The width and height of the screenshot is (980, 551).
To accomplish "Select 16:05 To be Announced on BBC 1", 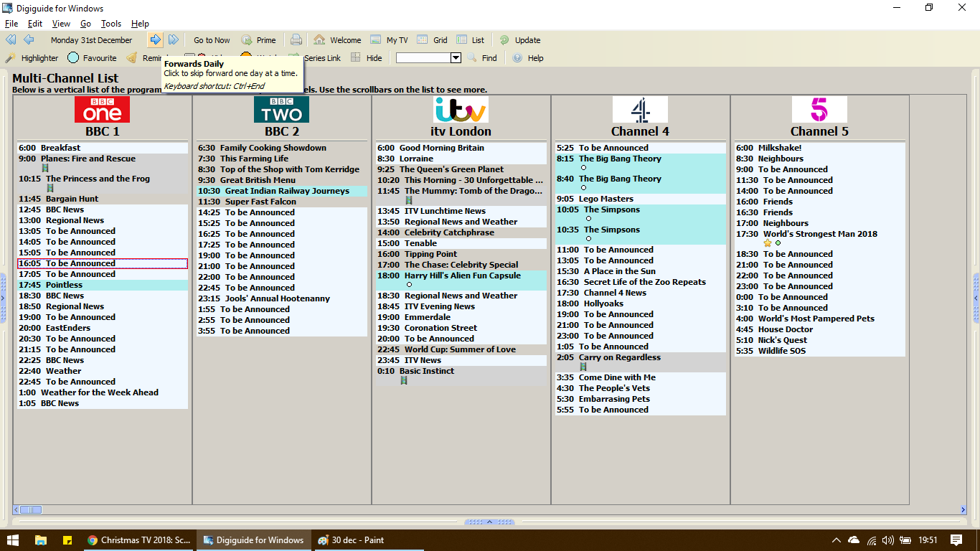I will [x=103, y=263].
